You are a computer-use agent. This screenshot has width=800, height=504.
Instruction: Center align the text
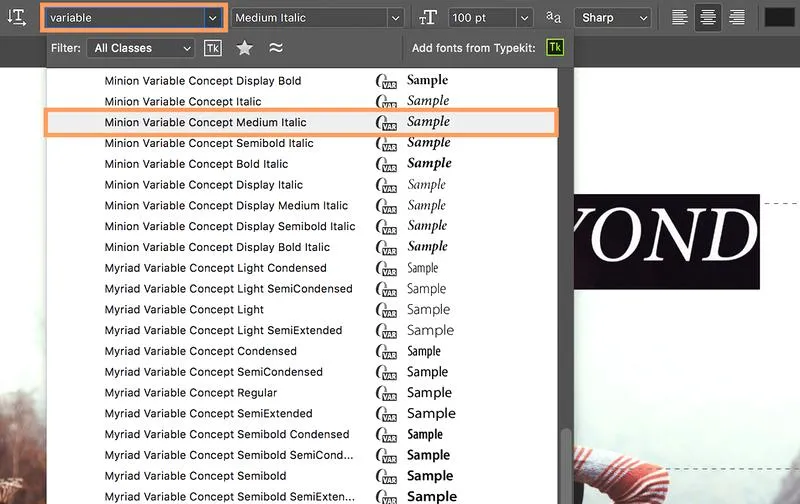[x=708, y=17]
